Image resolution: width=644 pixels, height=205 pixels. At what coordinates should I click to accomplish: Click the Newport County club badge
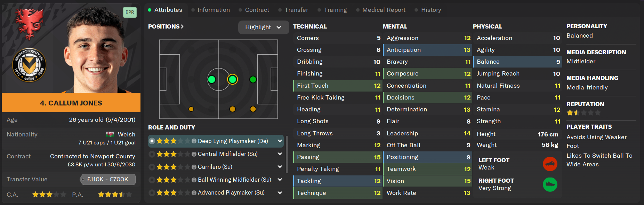pyautogui.click(x=29, y=65)
